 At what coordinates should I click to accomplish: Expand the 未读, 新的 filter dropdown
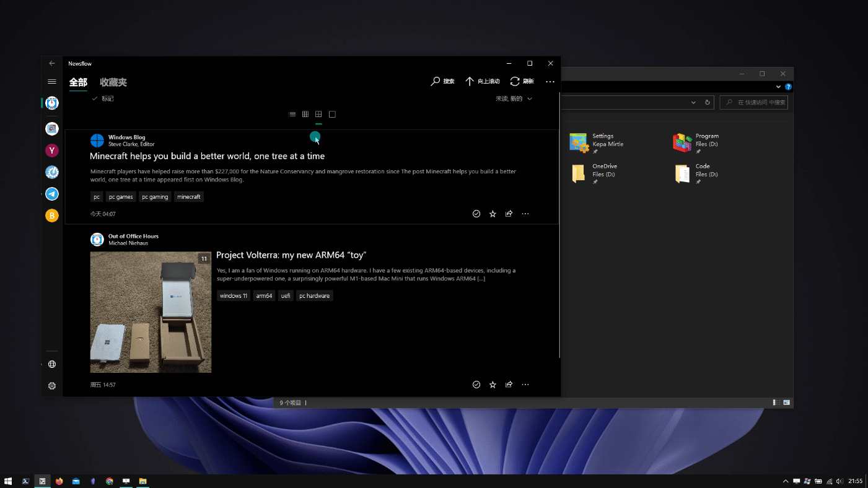(514, 98)
